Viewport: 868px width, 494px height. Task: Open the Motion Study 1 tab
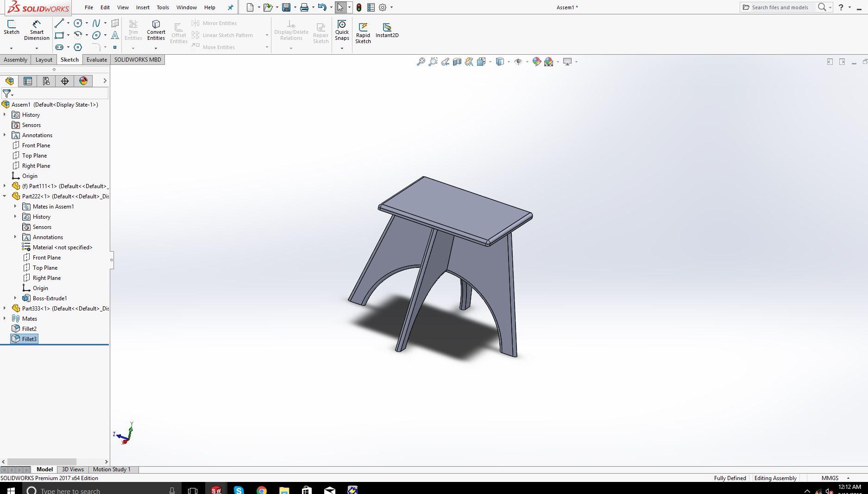point(112,469)
